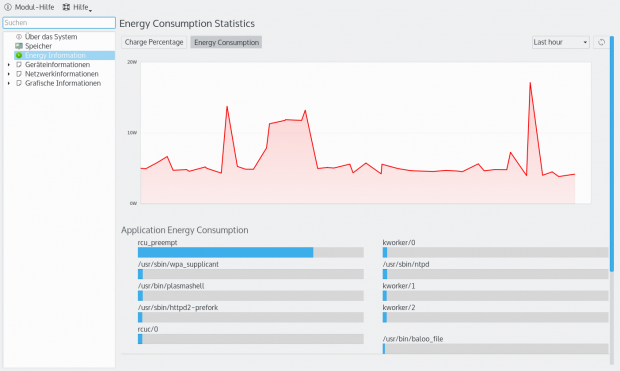The image size is (620, 371).
Task: Click the /usr/sbin/ntpd label
Action: [406, 264]
